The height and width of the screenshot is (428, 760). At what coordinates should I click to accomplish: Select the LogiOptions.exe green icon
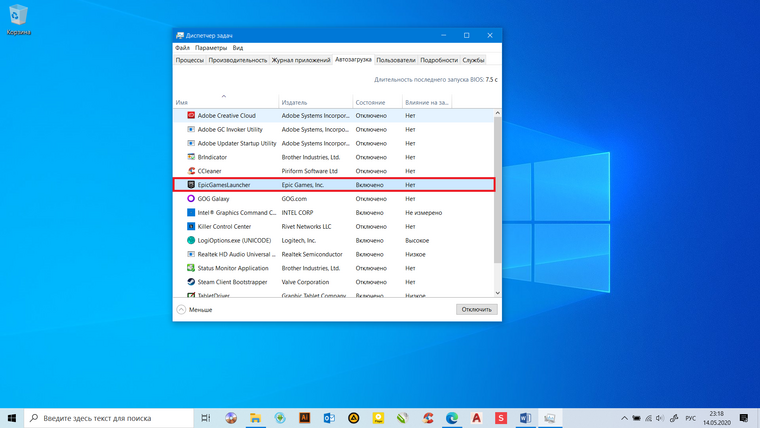coord(191,240)
